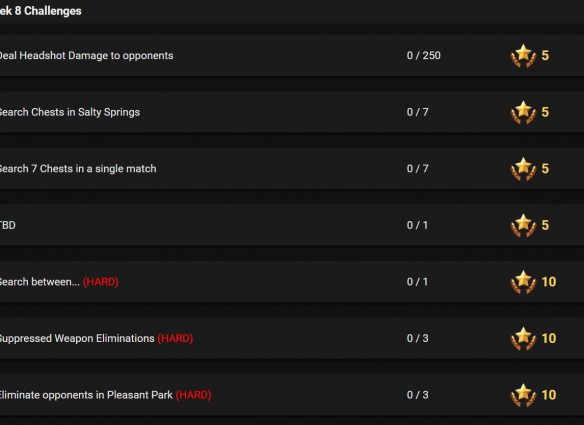Click the Week 8 Challenges header
Screen dimensions: 584x425
click(41, 11)
